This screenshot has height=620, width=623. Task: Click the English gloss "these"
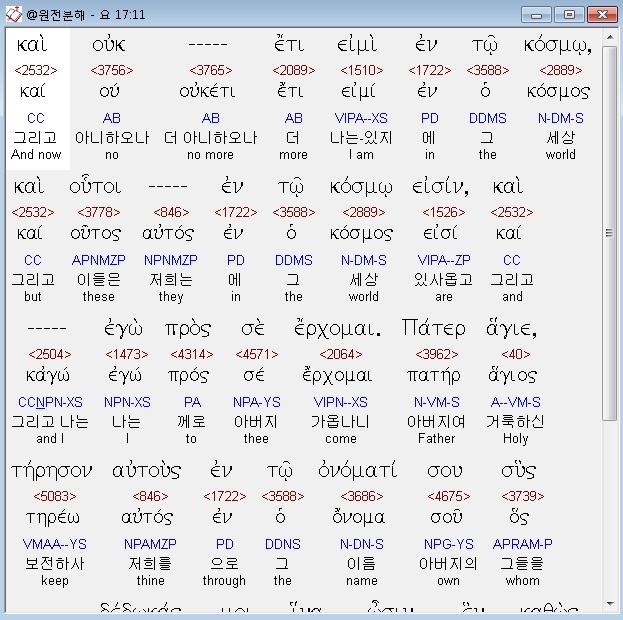[x=99, y=296]
